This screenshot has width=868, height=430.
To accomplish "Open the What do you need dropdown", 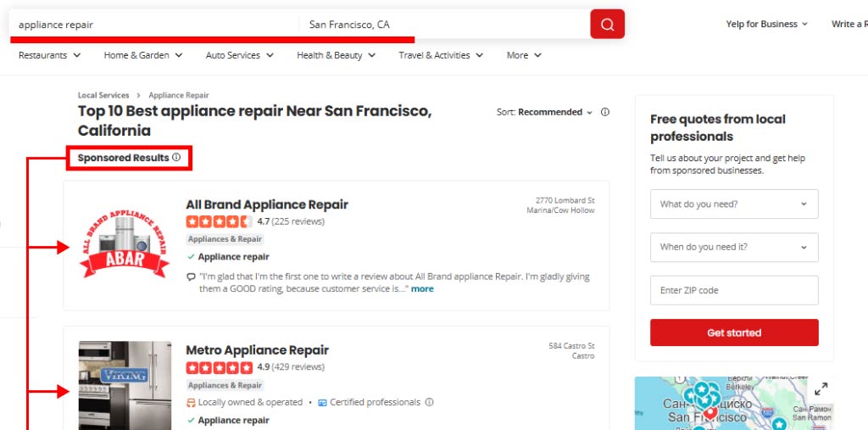I will (734, 204).
